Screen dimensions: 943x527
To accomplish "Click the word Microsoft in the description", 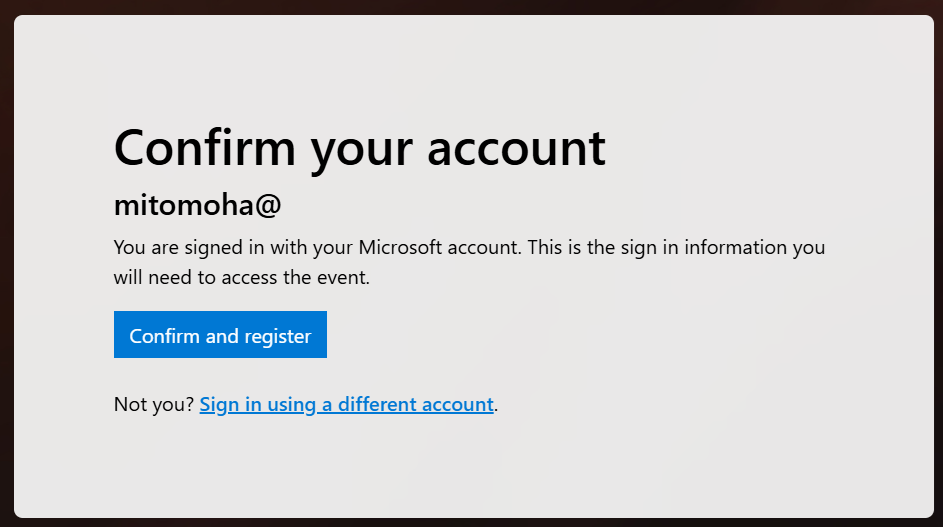I will [400, 247].
